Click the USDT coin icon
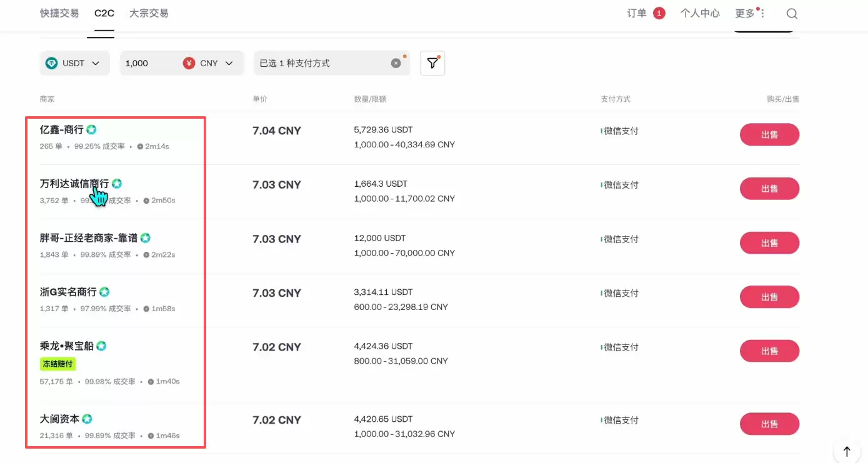Viewport: 868px width, 463px height. [52, 63]
